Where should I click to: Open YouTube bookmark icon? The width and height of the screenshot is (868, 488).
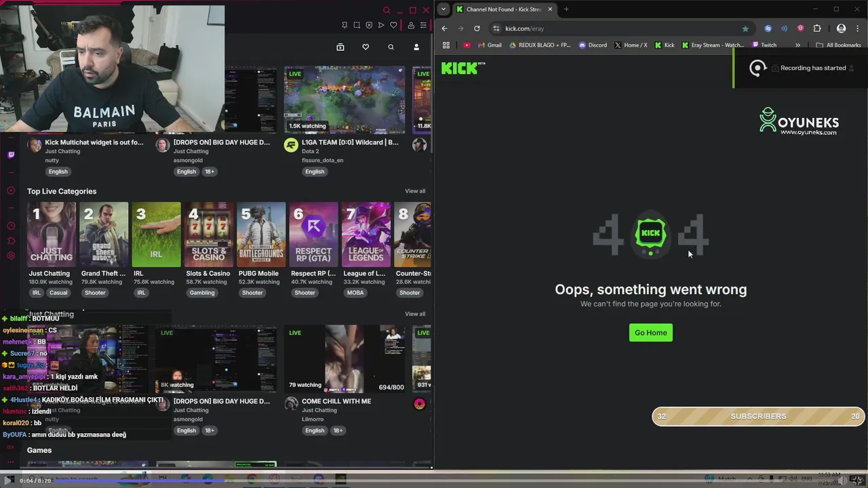point(467,45)
